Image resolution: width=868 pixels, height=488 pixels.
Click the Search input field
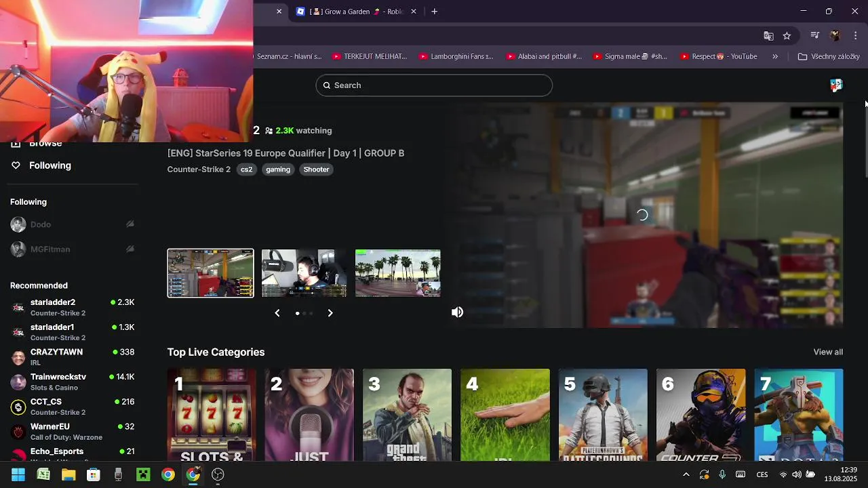pos(434,85)
